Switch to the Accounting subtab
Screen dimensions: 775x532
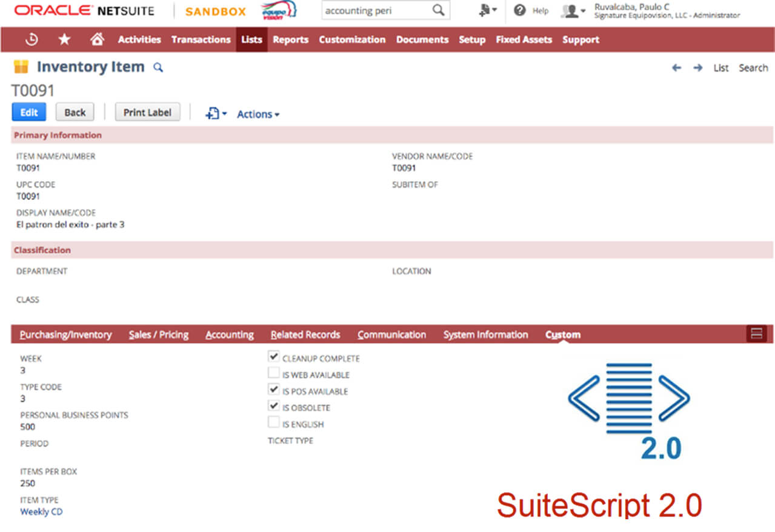[x=230, y=334]
